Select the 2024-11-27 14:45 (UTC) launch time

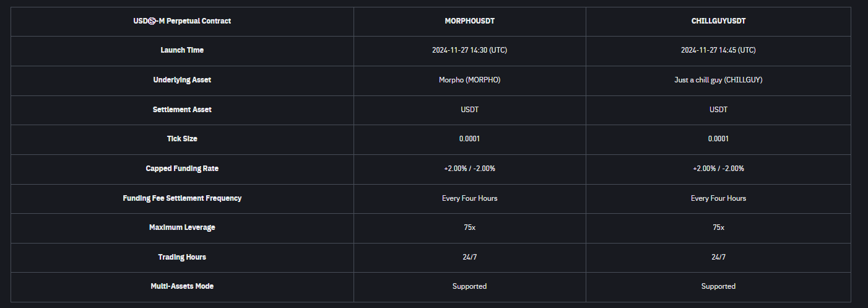[x=718, y=50]
